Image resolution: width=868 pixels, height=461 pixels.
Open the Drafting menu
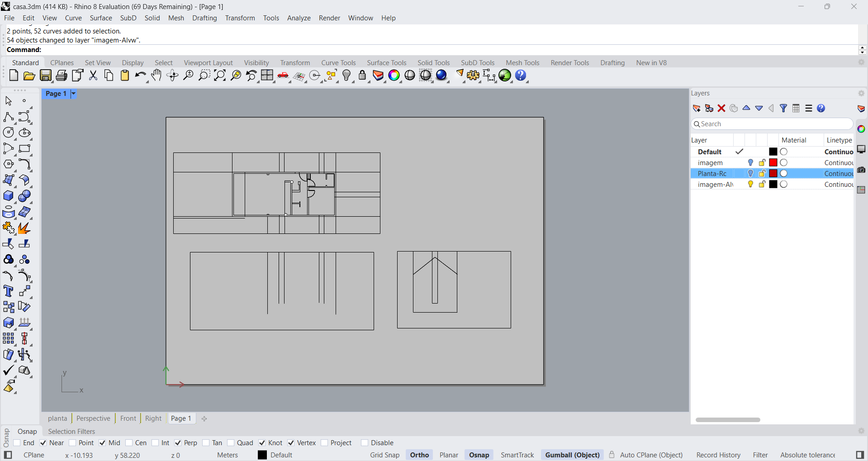[204, 18]
